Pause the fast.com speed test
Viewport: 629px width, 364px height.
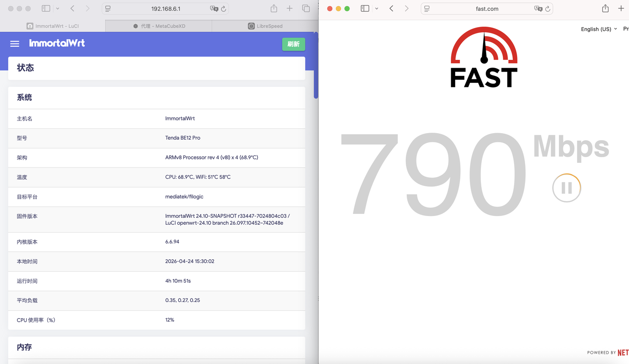[567, 188]
